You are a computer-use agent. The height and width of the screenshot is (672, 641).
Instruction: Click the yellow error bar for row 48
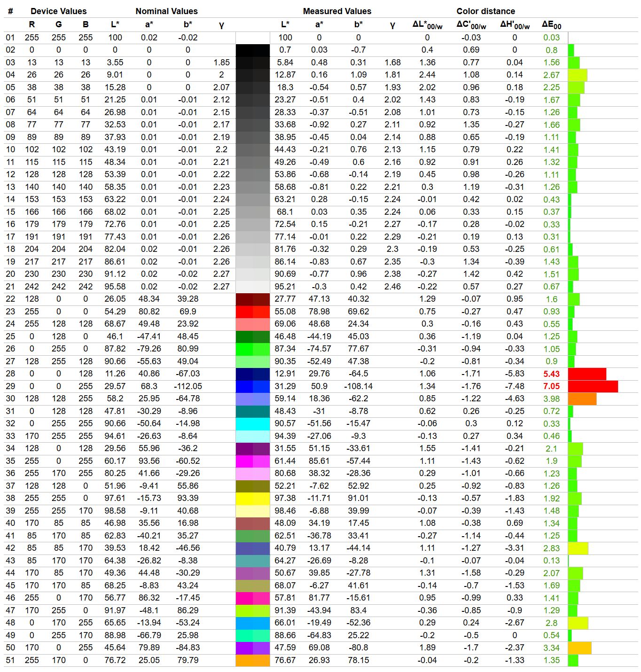click(578, 623)
